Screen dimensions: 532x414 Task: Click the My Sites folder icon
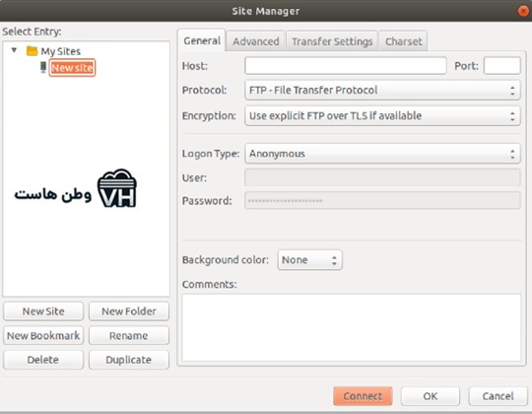(x=32, y=51)
